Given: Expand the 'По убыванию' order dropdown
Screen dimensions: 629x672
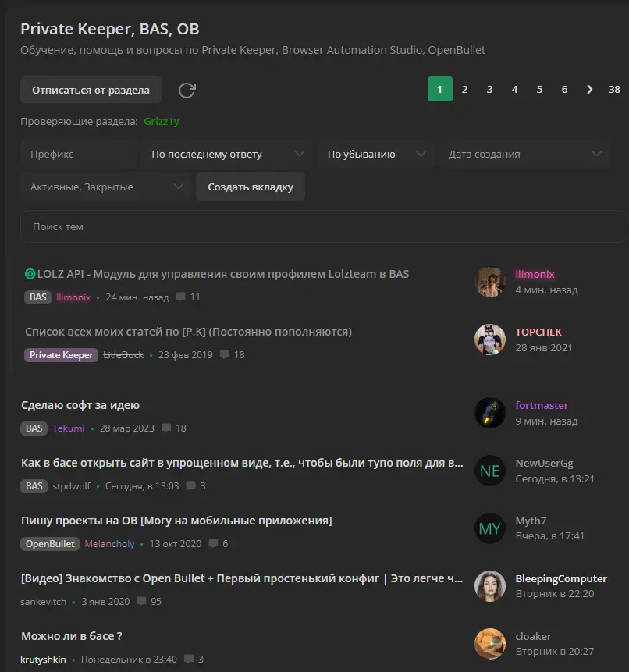Looking at the screenshot, I should click(x=375, y=155).
